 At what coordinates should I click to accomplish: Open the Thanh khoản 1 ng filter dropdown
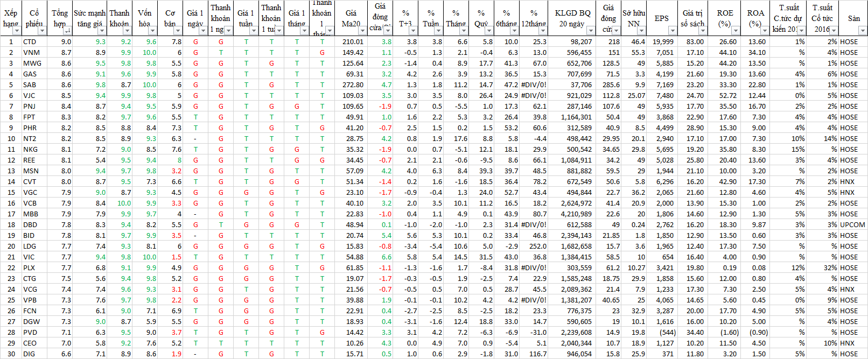[x=228, y=31]
